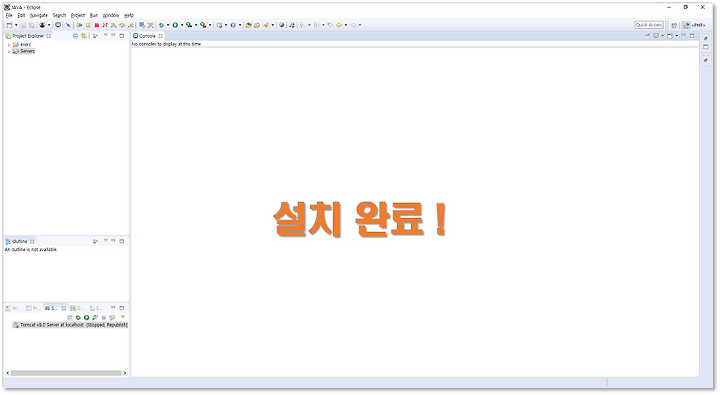Open the Window menu
Screen dimensions: 720x395
click(x=111, y=15)
